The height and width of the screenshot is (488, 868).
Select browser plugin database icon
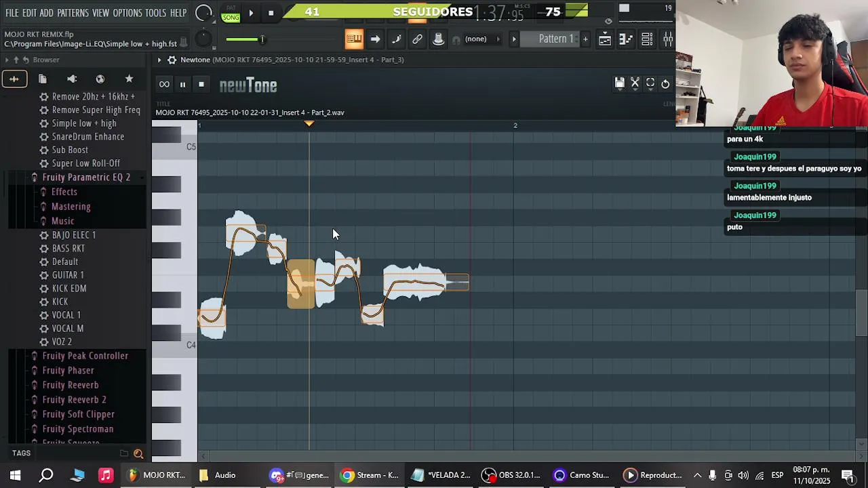tap(100, 79)
